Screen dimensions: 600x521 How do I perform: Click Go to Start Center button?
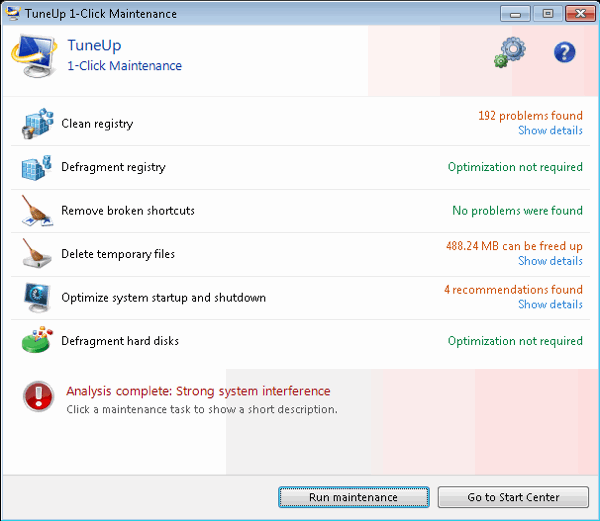513,497
